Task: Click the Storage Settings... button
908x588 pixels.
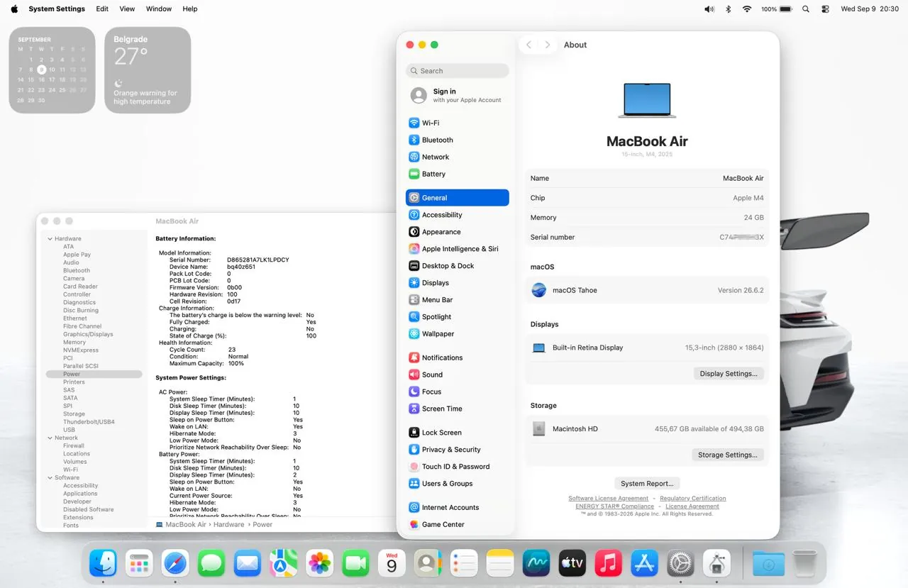Action: click(728, 455)
